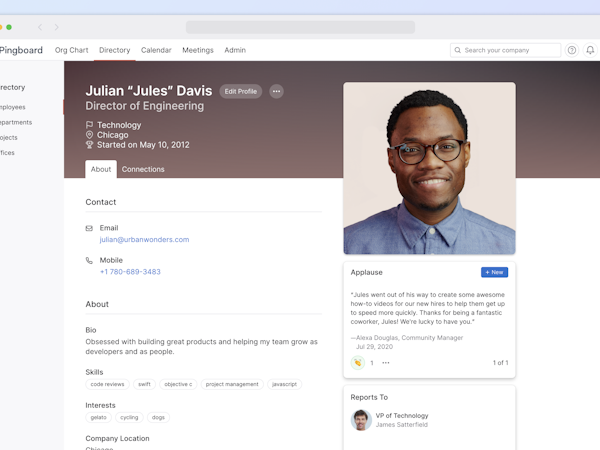The image size is (600, 450).
Task: Click the '1 of 1' applause counter
Action: [x=501, y=363]
